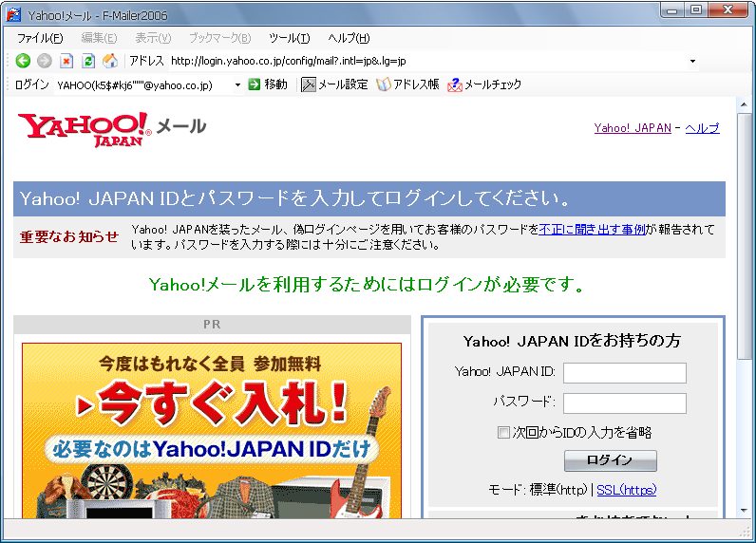Open the ツール(T) menu
The height and width of the screenshot is (543, 756).
click(290, 38)
